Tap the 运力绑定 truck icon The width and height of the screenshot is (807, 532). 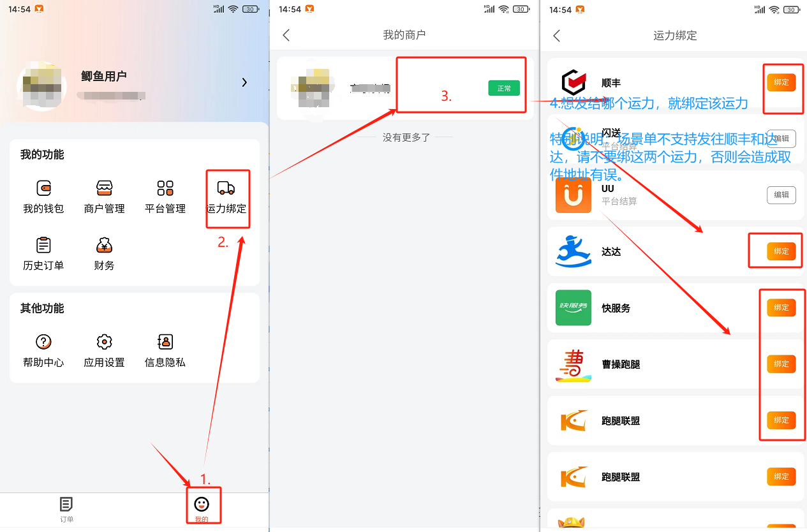226,188
